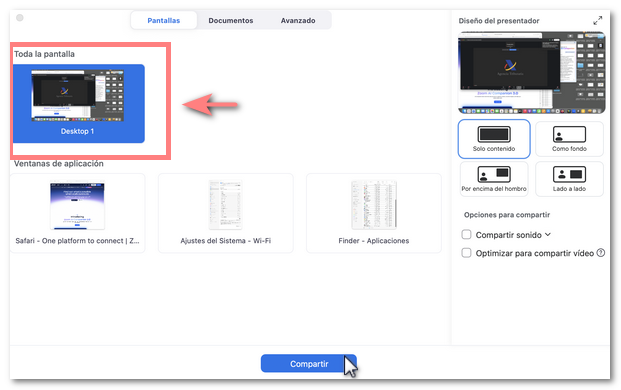Select the Safari window thumbnail
This screenshot has height=390, width=621.
coord(77,213)
